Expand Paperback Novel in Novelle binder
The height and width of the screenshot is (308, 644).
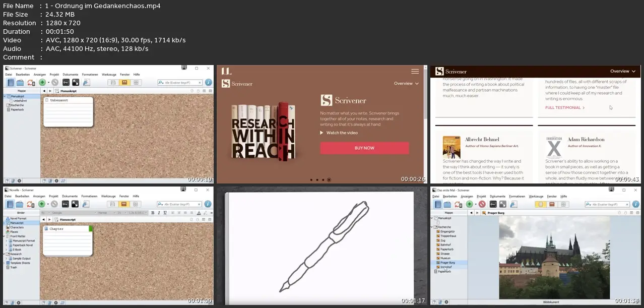(x=8, y=245)
